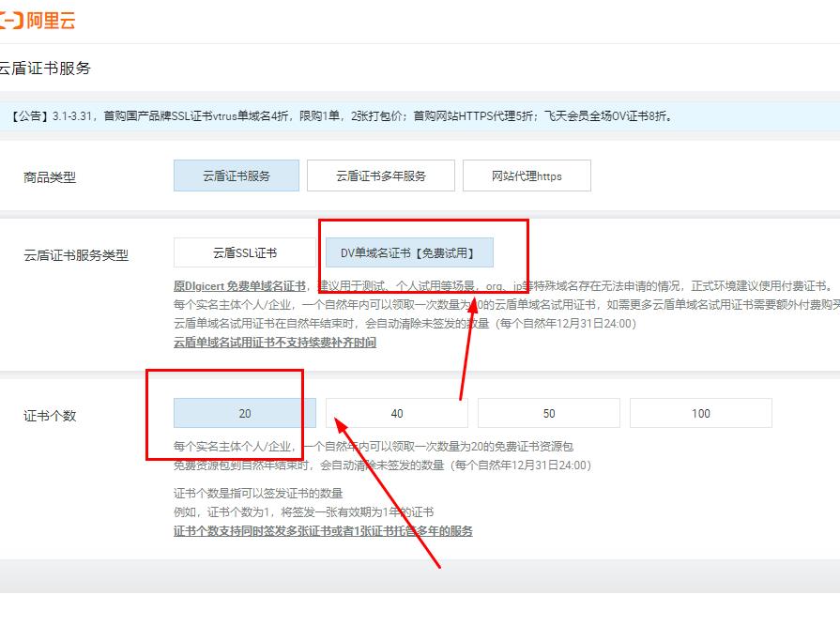The height and width of the screenshot is (641, 840).
Task: Click the 商品类型 row label
Action: 50,177
